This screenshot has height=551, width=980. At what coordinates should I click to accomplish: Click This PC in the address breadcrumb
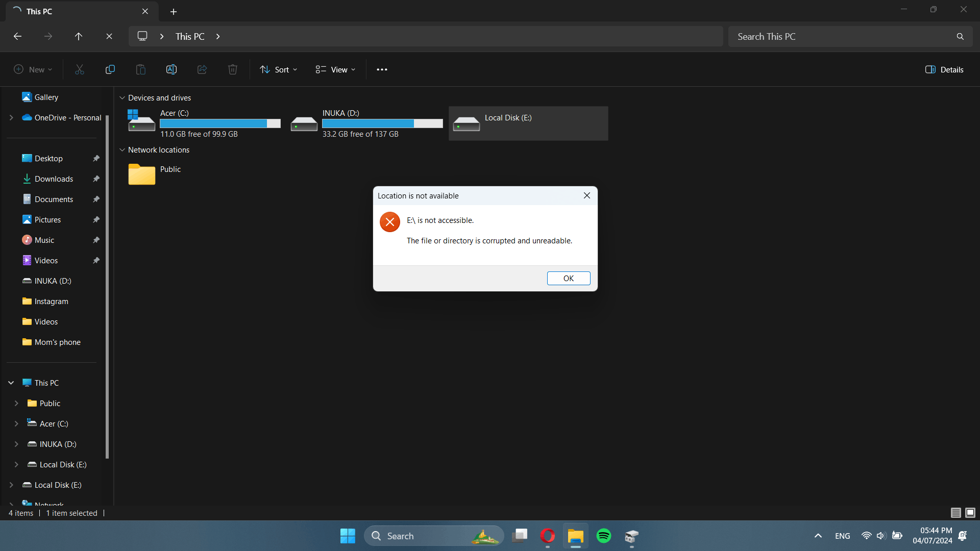(190, 36)
